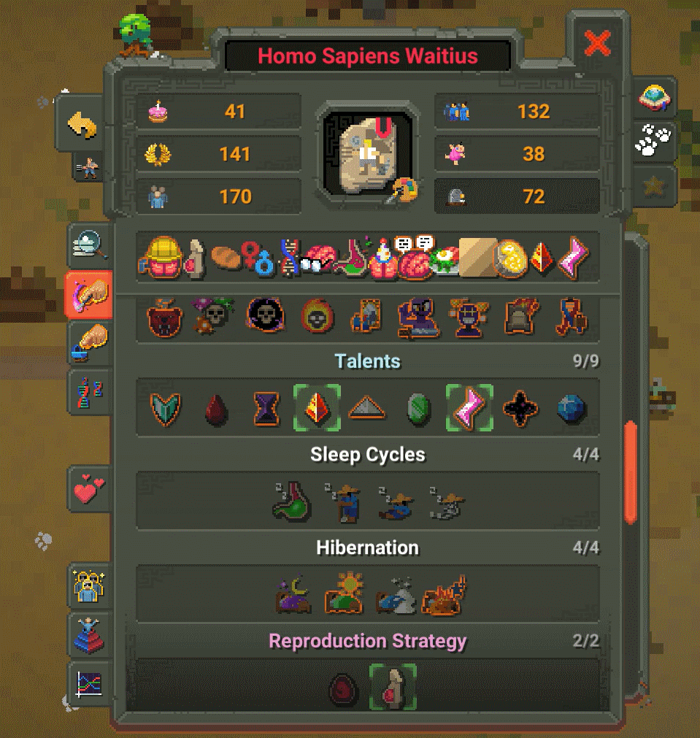700x738 pixels.
Task: Open the hearts tab in the sidebar
Action: click(90, 489)
